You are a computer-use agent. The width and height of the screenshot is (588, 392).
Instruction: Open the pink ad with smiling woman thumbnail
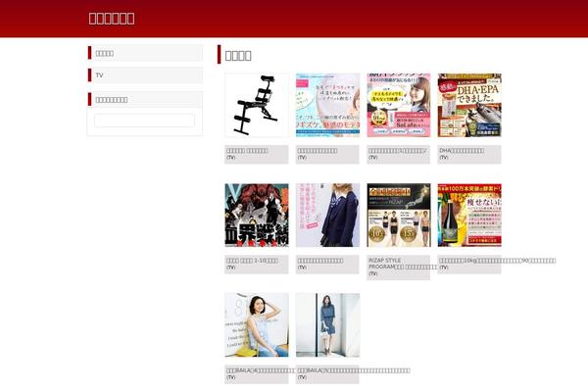pos(399,105)
